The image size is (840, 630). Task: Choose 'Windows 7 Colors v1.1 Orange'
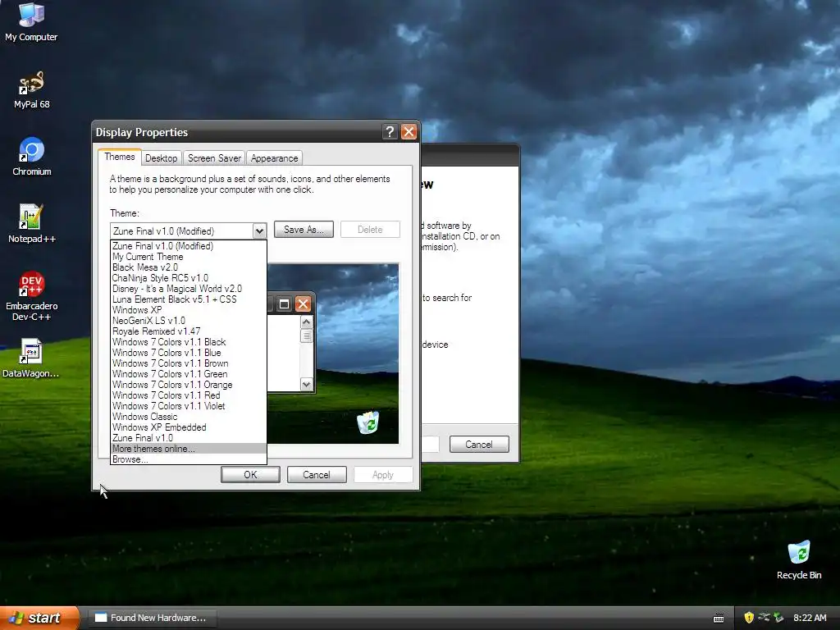click(x=188, y=385)
